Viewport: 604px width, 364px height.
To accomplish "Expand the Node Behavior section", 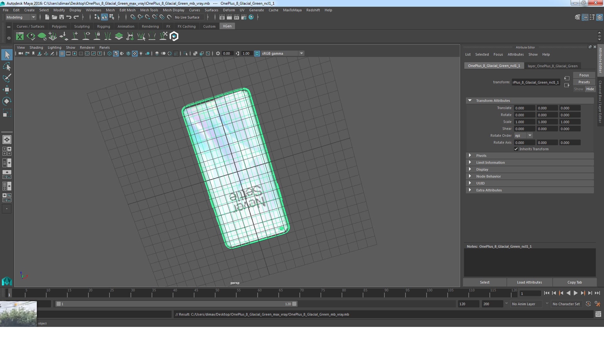I will (470, 176).
